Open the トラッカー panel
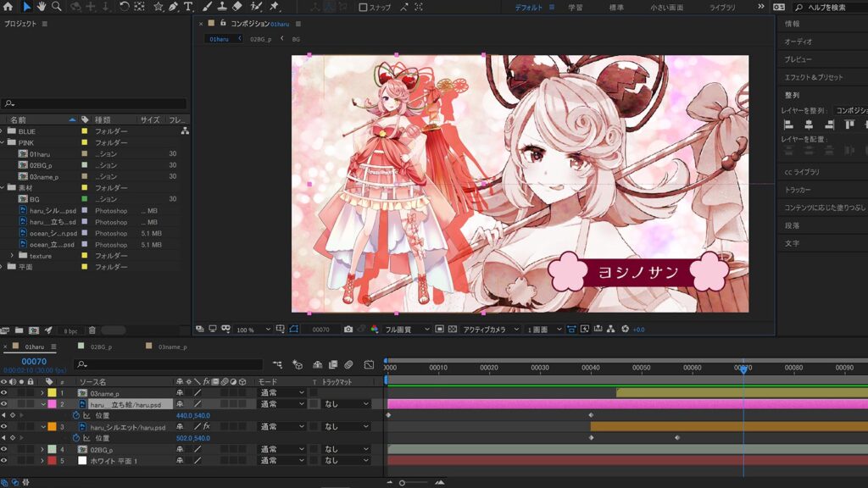Screen dimensions: 868x488 [x=797, y=190]
